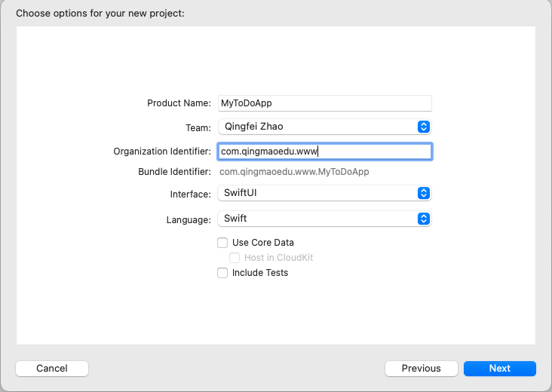Click the blue chevron arrows on Team selector
The image size is (552, 392).
424,127
